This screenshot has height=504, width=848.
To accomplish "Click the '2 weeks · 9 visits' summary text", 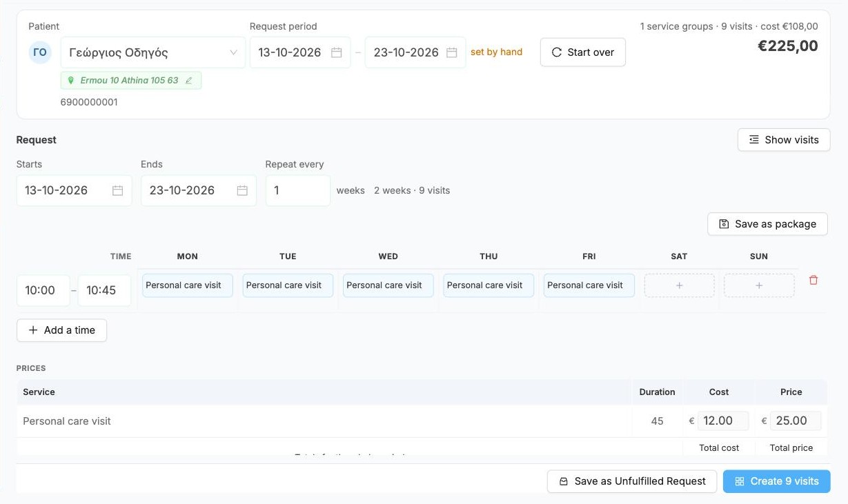I will click(x=412, y=191).
